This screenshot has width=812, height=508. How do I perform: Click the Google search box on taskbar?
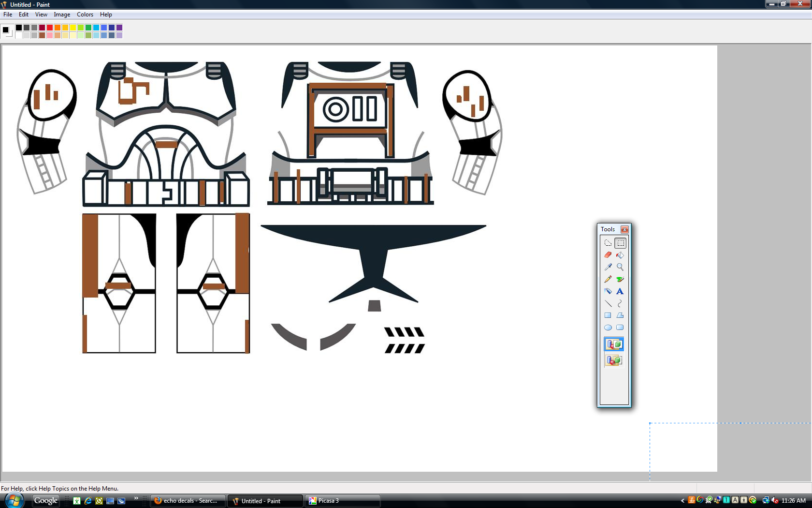tap(46, 501)
